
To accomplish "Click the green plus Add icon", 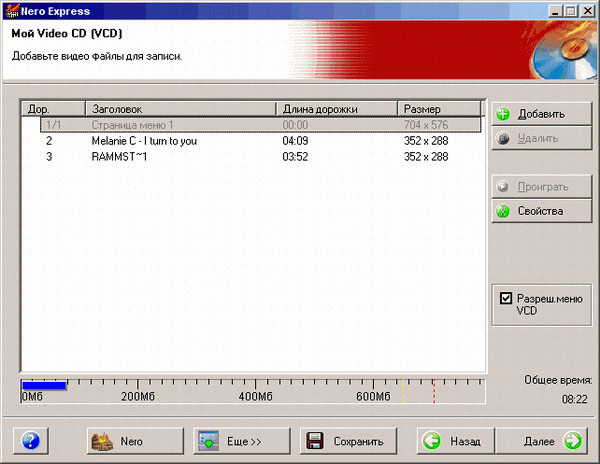I will click(x=503, y=114).
